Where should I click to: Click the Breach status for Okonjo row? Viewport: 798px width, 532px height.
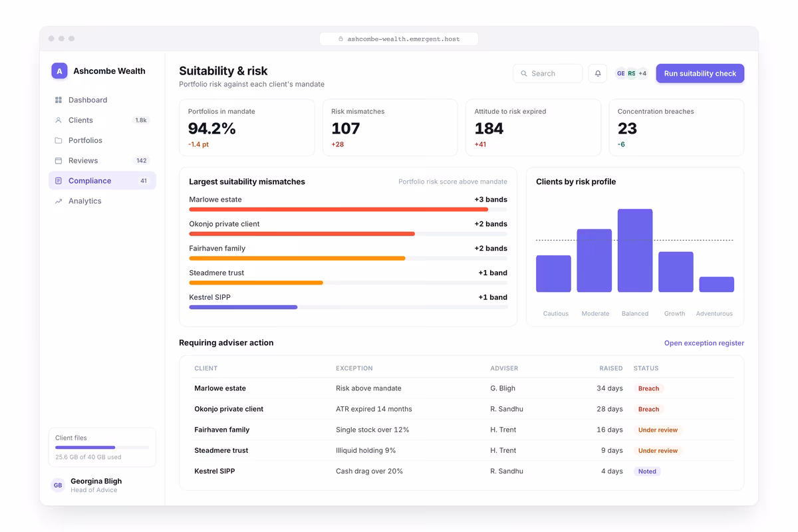point(648,409)
